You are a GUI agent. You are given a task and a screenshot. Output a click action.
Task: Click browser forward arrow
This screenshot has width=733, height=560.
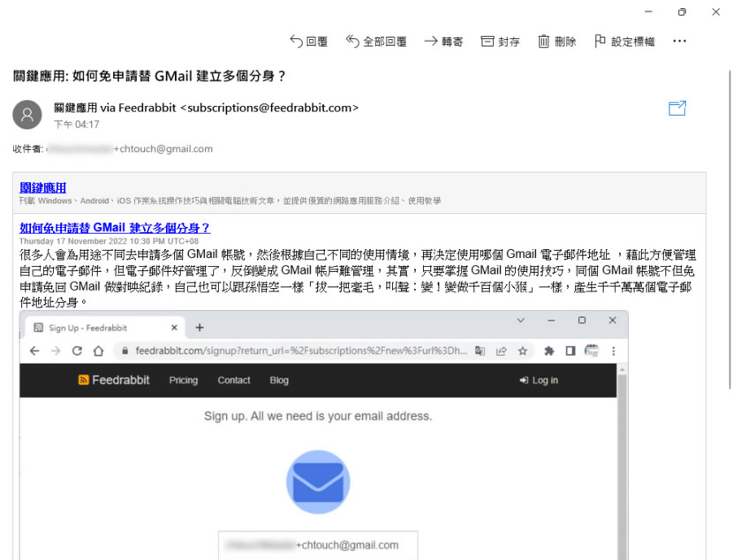(56, 351)
